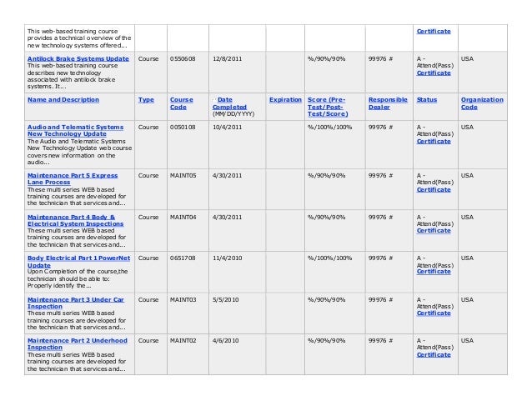Select the score for course 0050108
Image resolution: width=532 pixels, height=411 pixels.
(329, 128)
